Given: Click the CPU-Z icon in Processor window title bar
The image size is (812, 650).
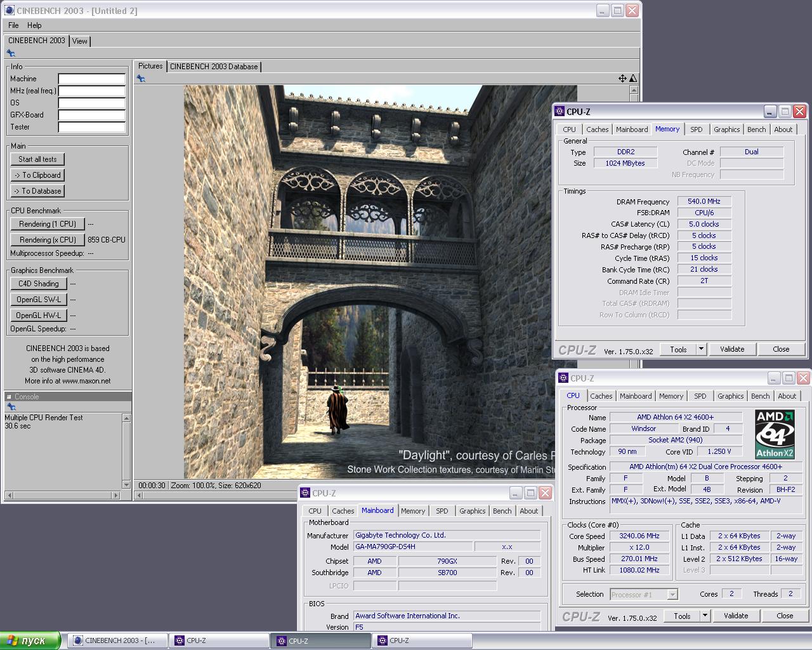Looking at the screenshot, I should click(563, 378).
